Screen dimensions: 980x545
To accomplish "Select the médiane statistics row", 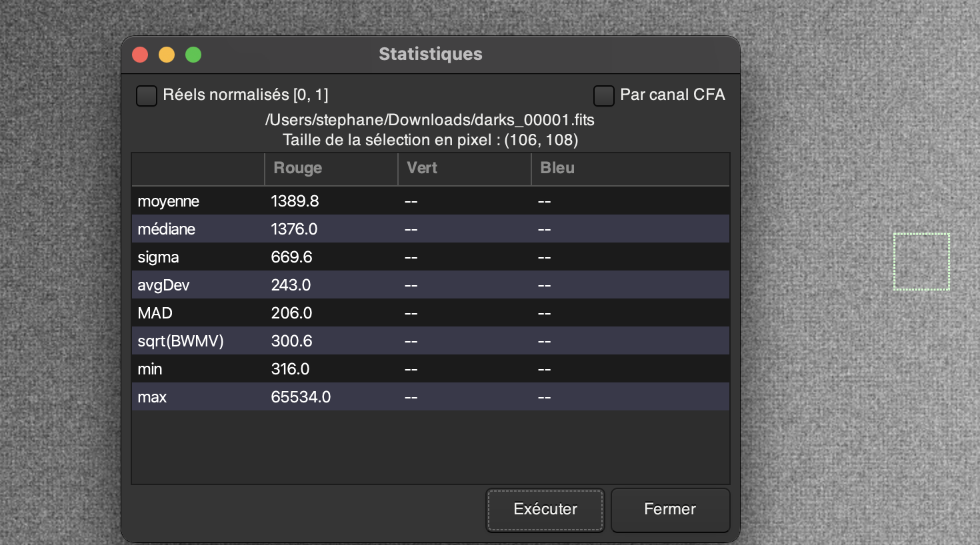I will click(x=167, y=229).
